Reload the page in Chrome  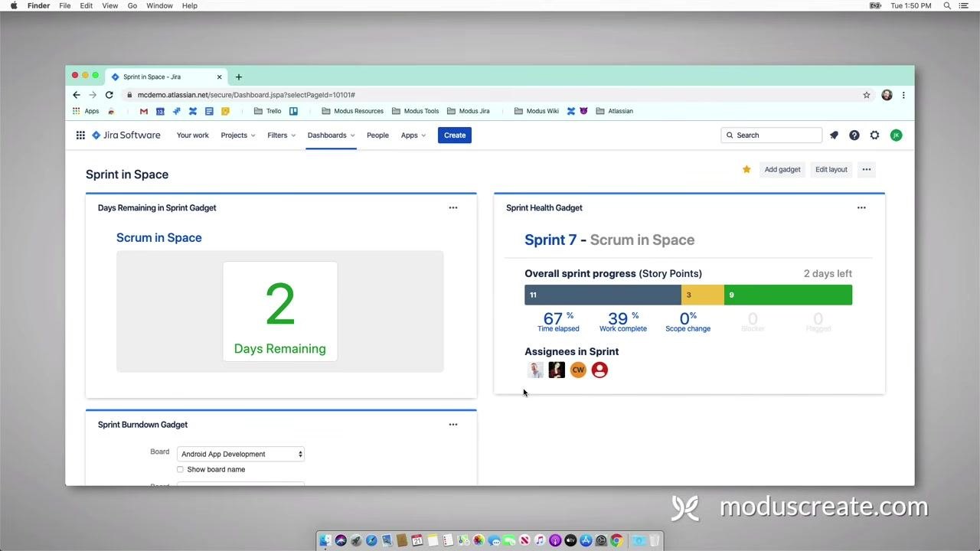tap(109, 95)
